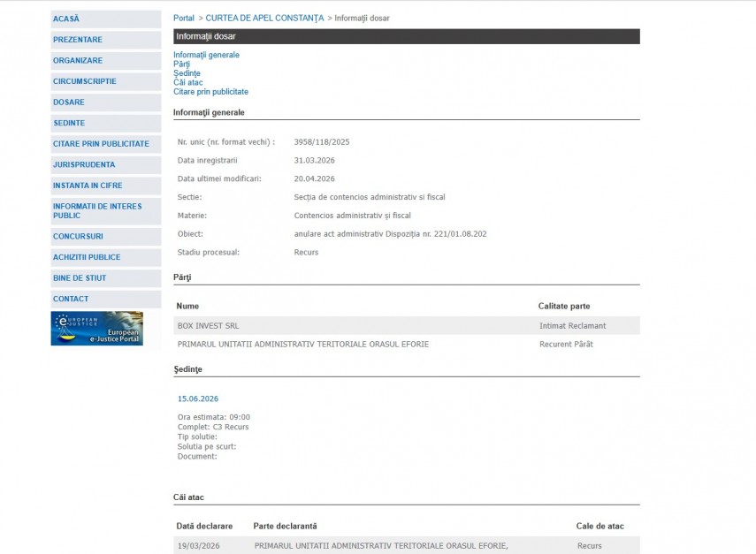756x554 pixels.
Task: Open the ACASĂ menu item
Action: point(66,19)
